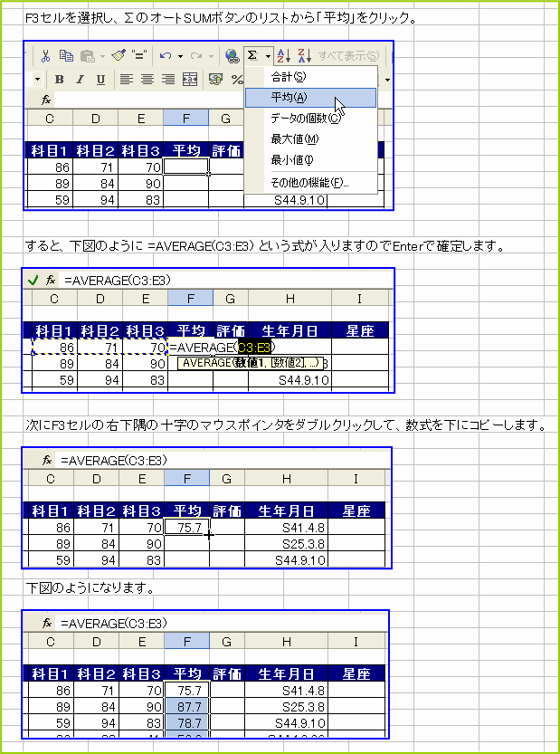Open the font size dropdown arrow beside Bold
Screen dimensions: 560x754
tap(38, 80)
